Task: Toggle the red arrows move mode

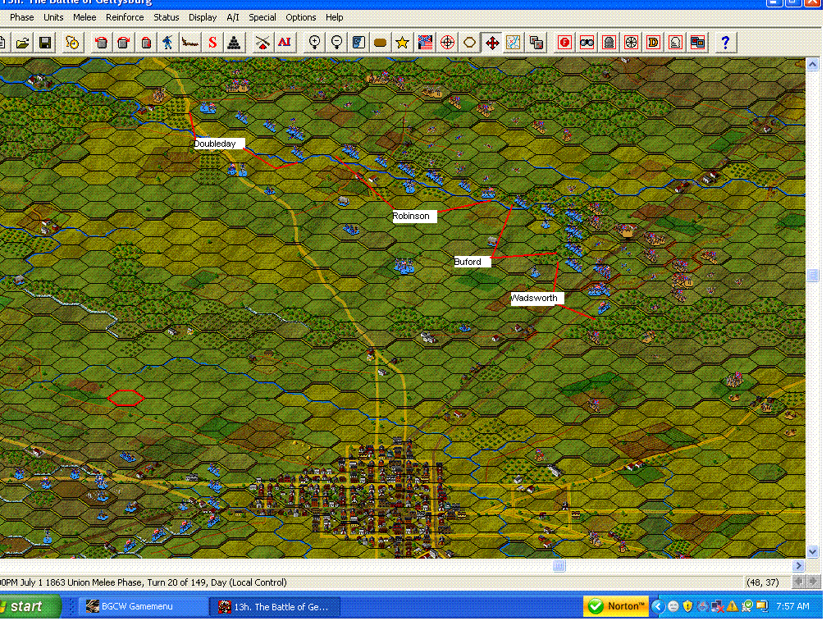Action: click(492, 43)
